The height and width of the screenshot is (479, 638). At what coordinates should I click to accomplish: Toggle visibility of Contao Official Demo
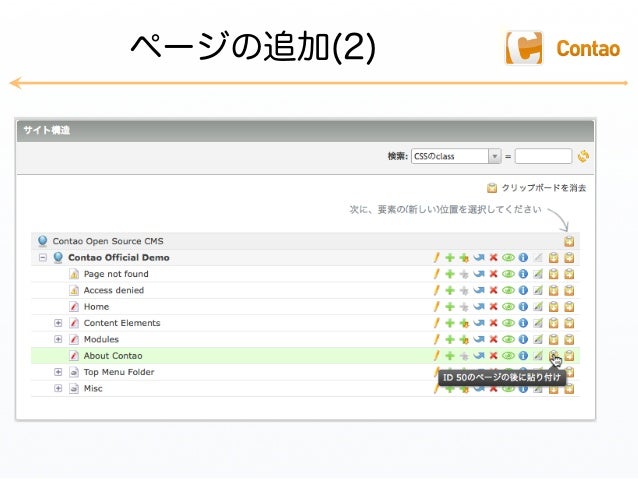click(x=508, y=258)
